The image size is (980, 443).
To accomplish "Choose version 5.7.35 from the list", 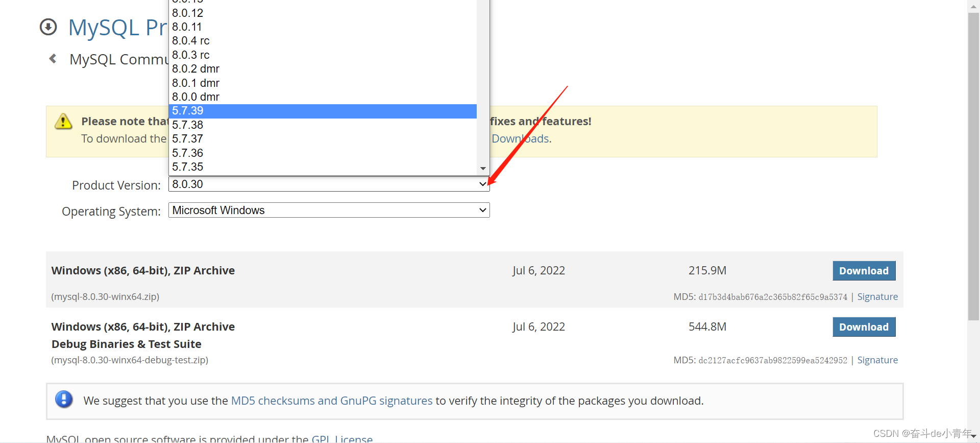I will pyautogui.click(x=323, y=167).
